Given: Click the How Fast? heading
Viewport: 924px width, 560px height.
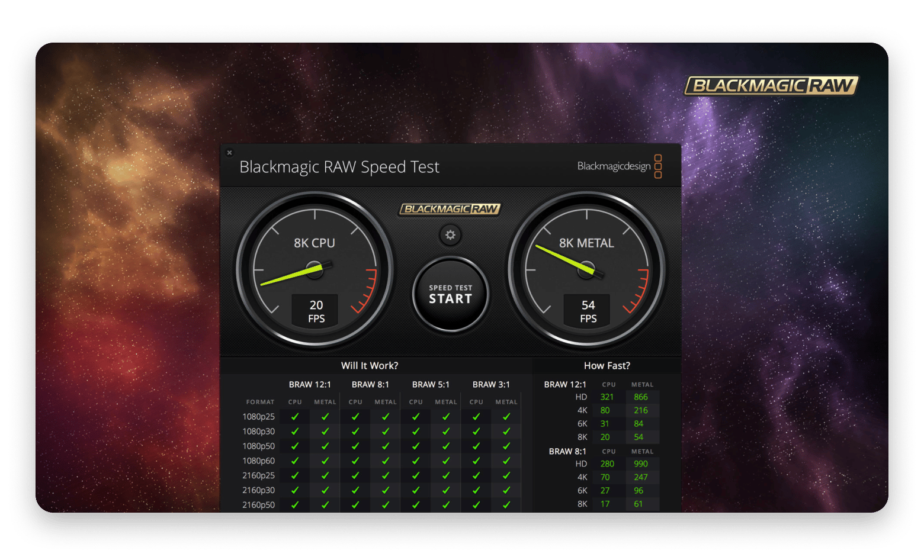Looking at the screenshot, I should (607, 366).
